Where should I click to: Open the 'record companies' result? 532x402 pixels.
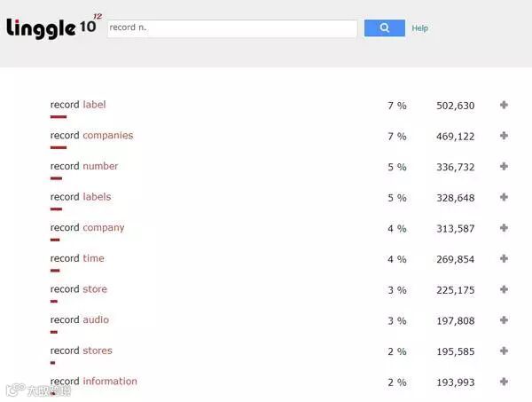91,136
